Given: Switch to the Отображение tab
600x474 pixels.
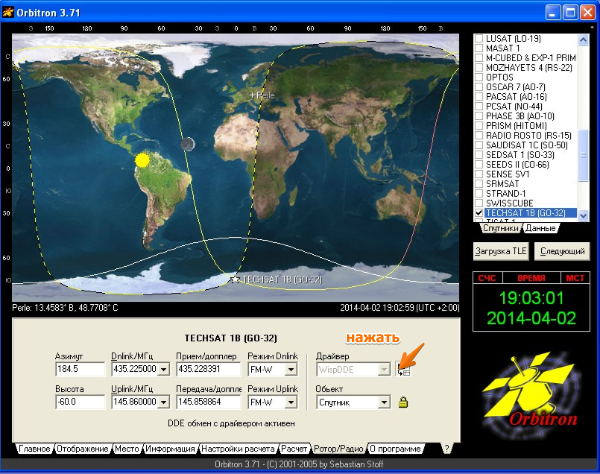Looking at the screenshot, I should pyautogui.click(x=82, y=449).
